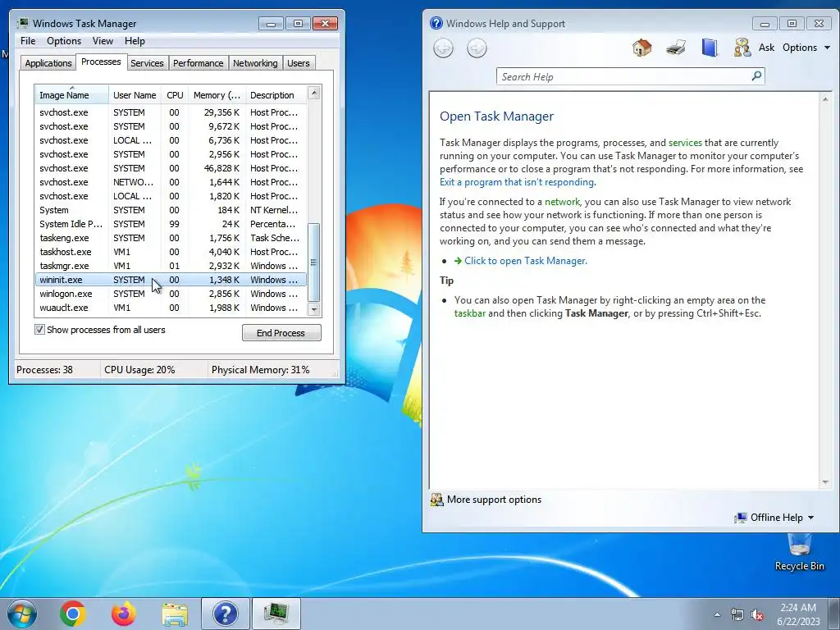This screenshot has height=630, width=840.
Task: Open the View menu in Task Manager
Action: (x=103, y=41)
